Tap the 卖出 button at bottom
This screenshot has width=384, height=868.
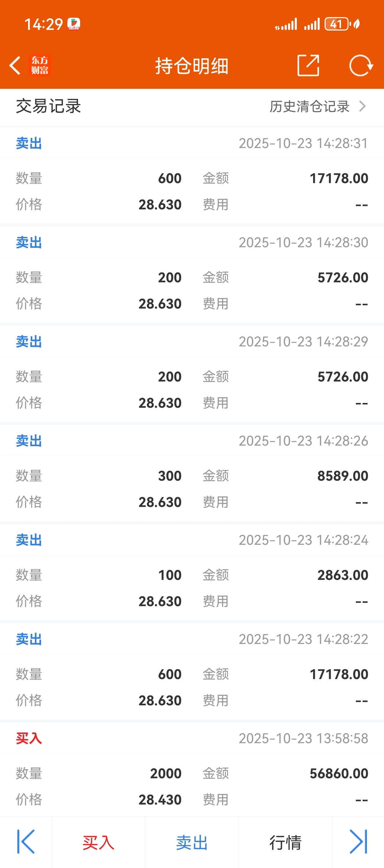192,842
